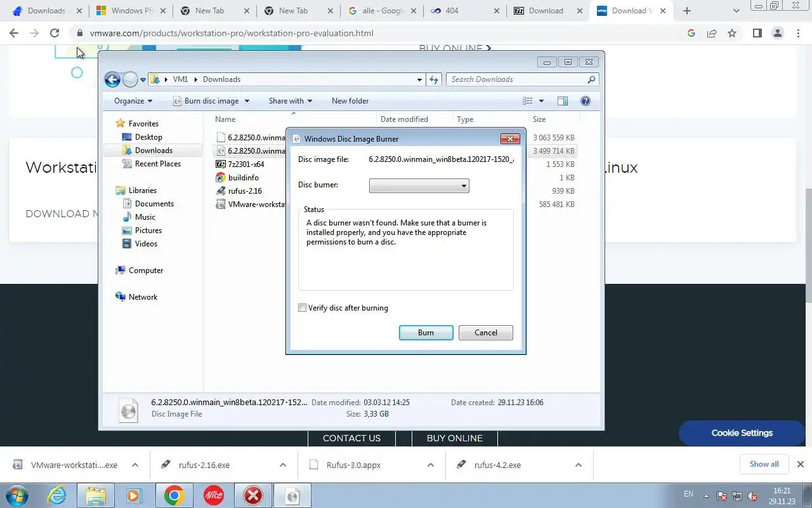Cancel the Windows Disc Image Burner dialog
Image resolution: width=812 pixels, height=508 pixels.
(486, 333)
